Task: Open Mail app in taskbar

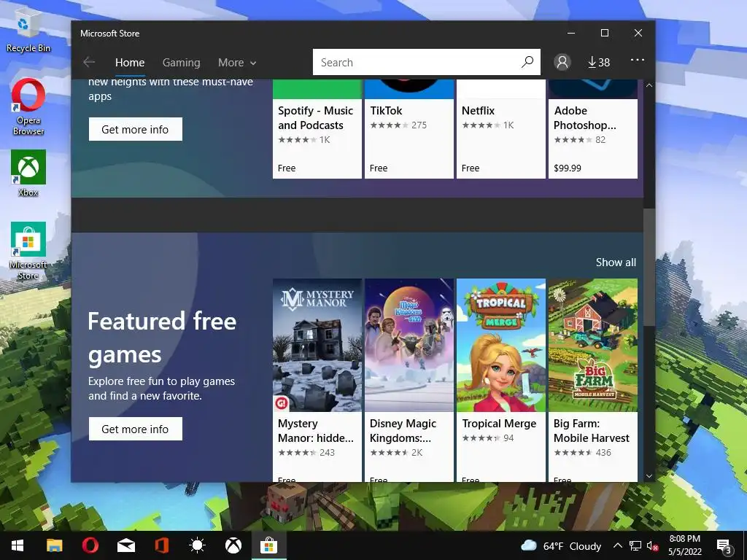Action: pos(125,545)
